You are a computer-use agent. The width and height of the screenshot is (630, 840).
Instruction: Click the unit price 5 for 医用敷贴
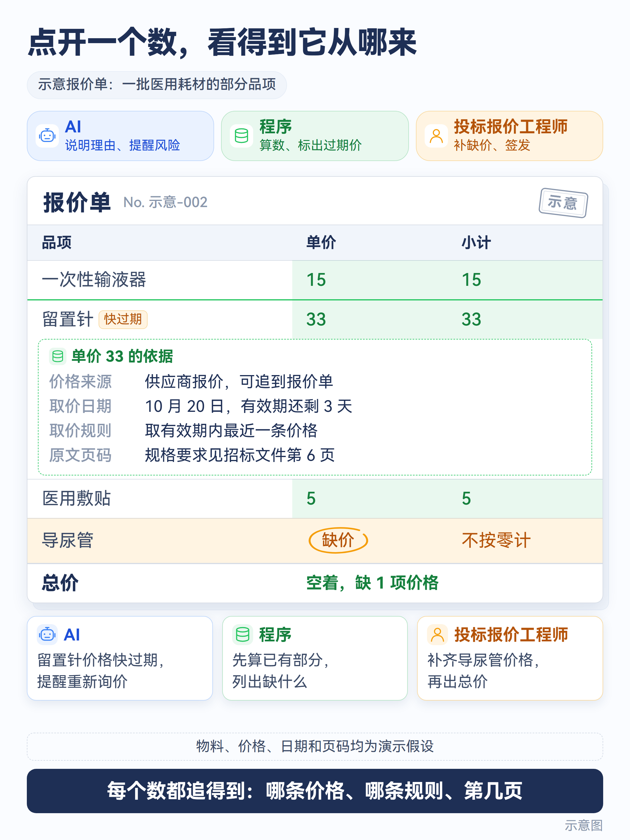311,499
